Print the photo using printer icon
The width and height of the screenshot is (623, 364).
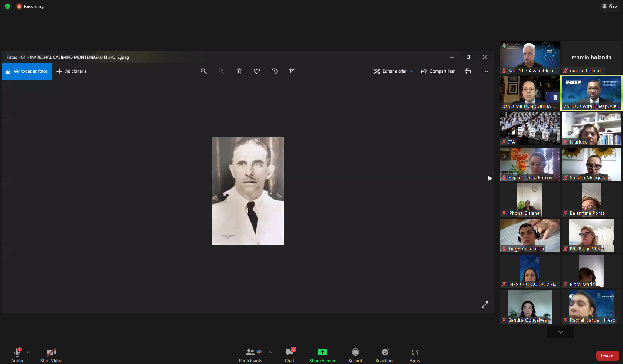pyautogui.click(x=468, y=71)
